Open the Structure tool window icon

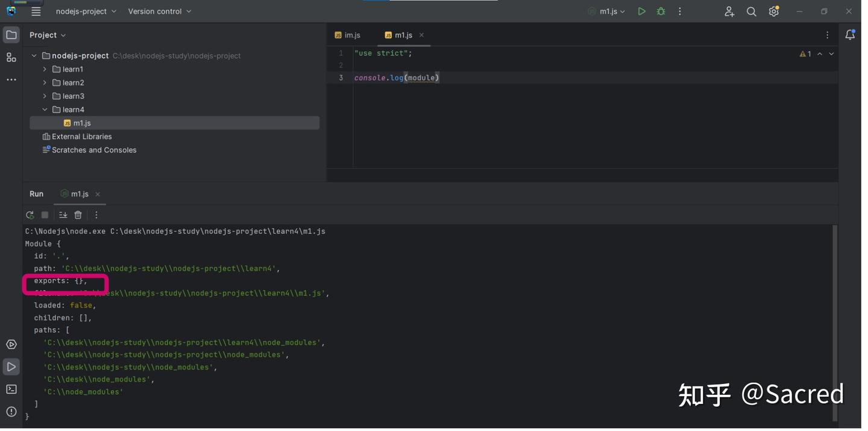click(x=11, y=58)
